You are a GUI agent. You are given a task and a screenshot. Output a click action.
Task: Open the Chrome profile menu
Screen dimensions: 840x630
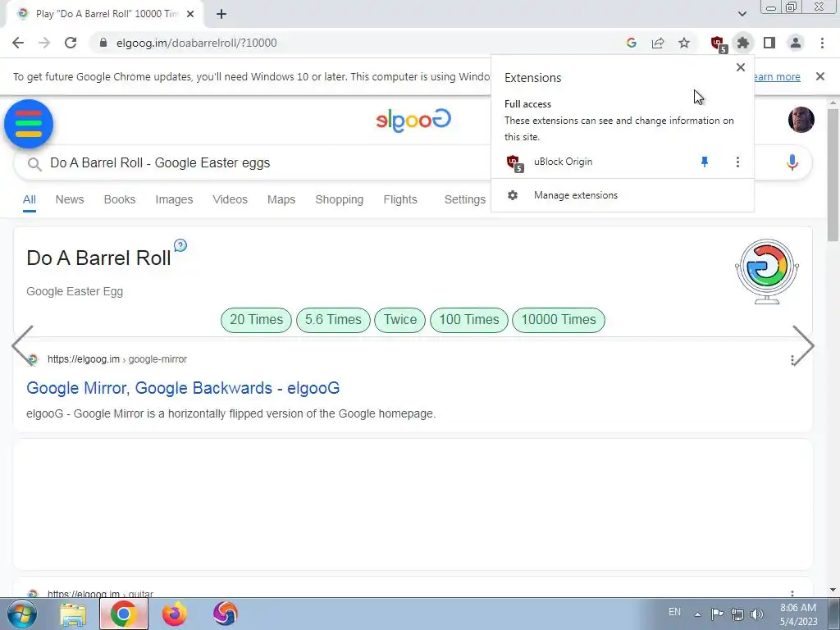point(796,43)
